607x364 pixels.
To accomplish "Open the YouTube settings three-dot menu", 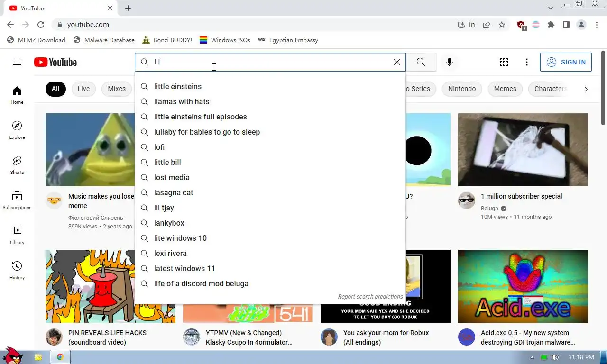I will tap(526, 62).
